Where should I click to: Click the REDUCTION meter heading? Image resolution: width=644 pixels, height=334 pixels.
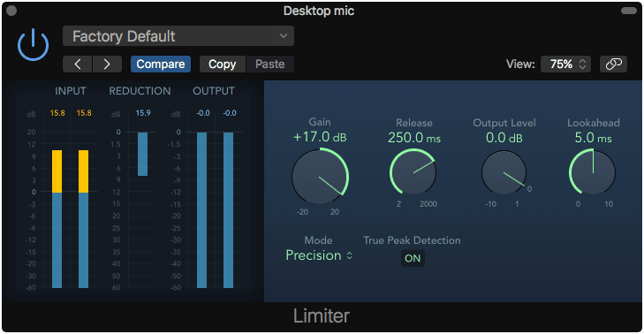(140, 91)
